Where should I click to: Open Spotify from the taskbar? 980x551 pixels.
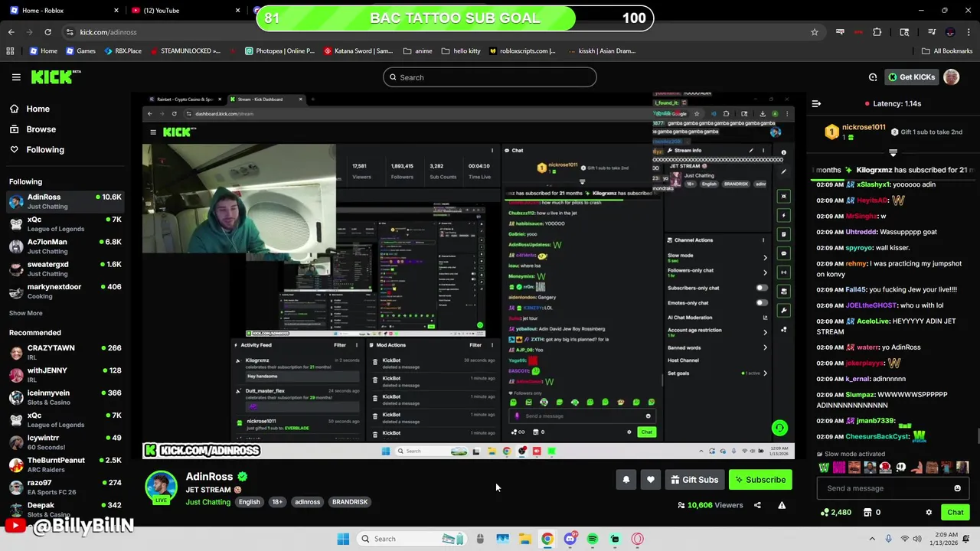(593, 539)
